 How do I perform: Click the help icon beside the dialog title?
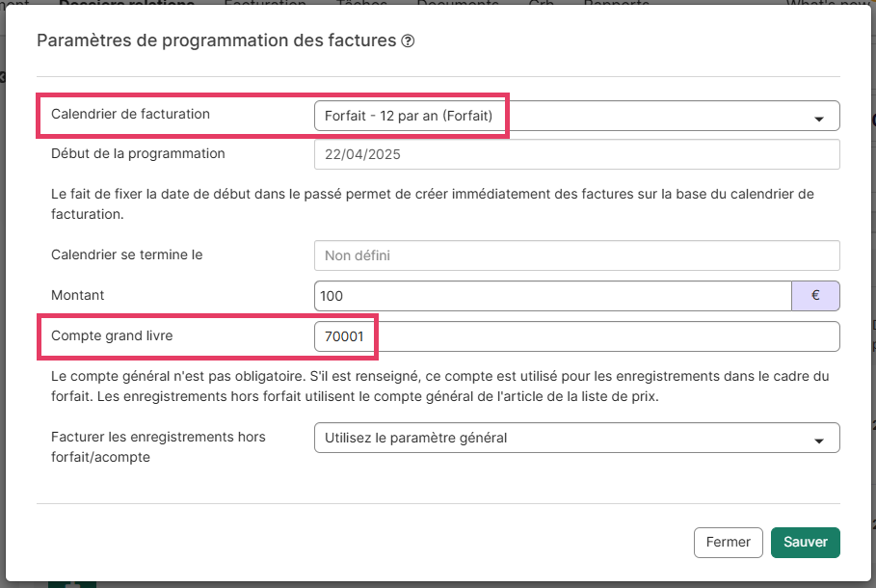(x=408, y=41)
